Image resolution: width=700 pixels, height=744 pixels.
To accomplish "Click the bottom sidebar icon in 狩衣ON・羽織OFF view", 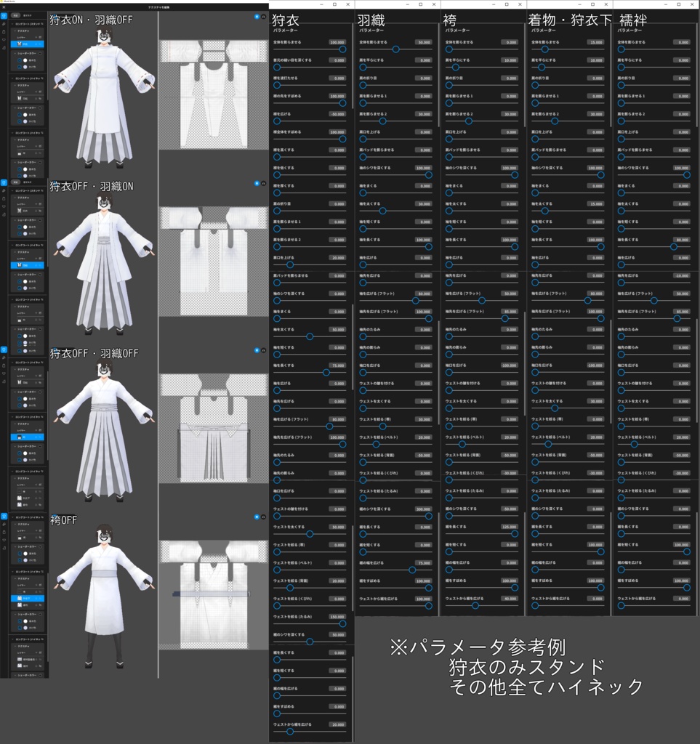I will tap(4, 47).
